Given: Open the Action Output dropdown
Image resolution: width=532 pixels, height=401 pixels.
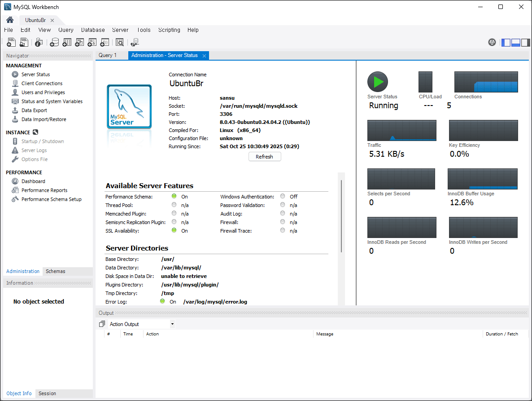Looking at the screenshot, I should pyautogui.click(x=172, y=324).
